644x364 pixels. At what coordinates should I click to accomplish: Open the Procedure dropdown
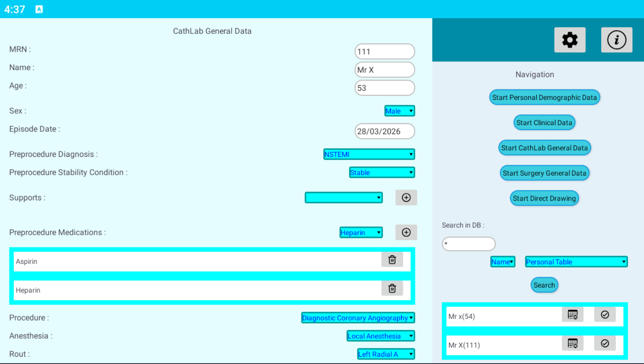(358, 318)
